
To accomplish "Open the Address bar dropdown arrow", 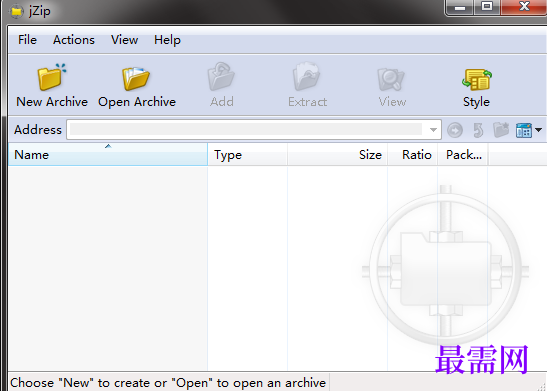I will pyautogui.click(x=433, y=130).
